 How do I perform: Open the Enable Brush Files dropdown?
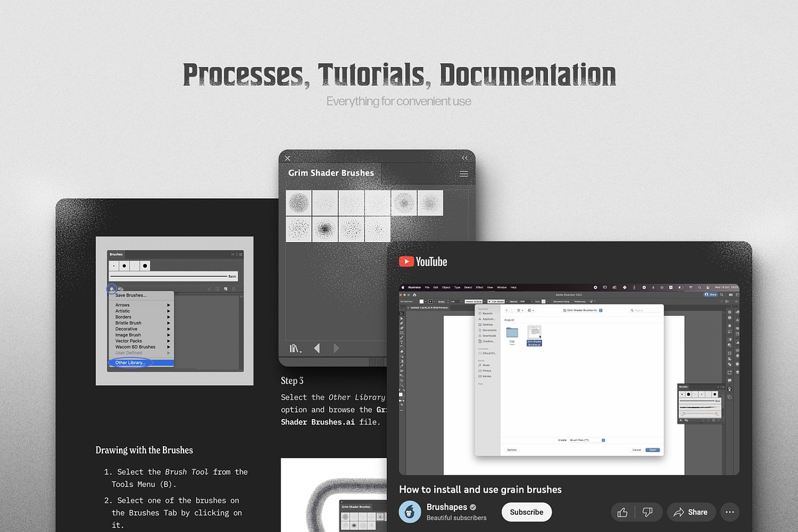[587, 440]
